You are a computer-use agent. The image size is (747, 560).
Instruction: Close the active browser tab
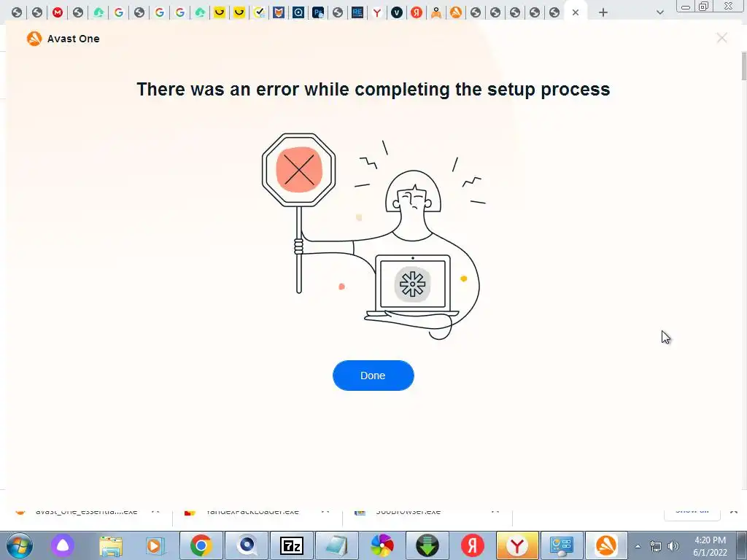click(576, 12)
